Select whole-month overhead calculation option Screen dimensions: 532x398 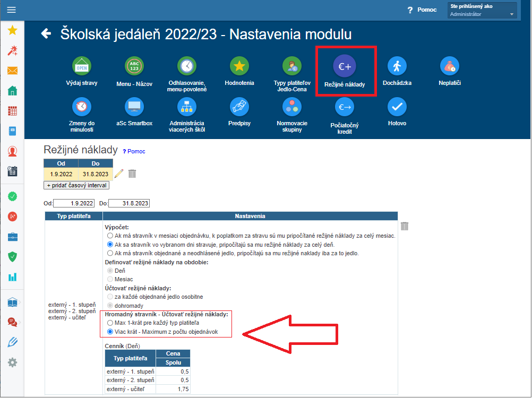click(110, 236)
